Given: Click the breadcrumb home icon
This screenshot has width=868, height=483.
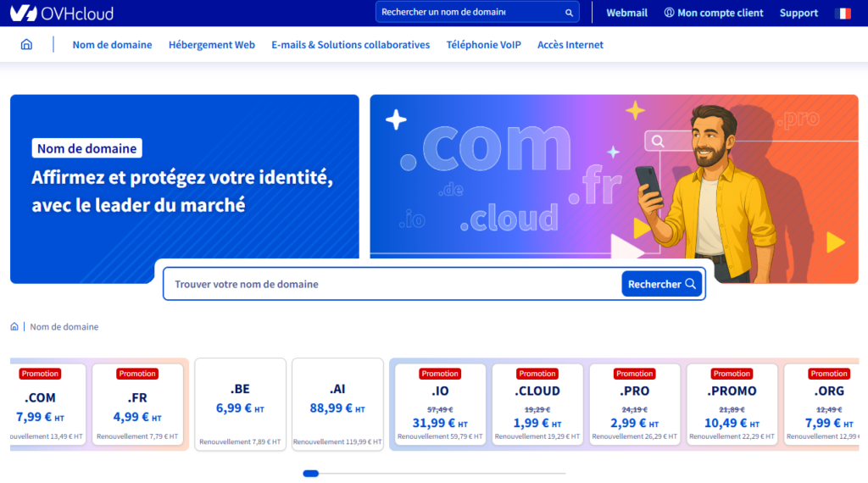Looking at the screenshot, I should pos(14,326).
